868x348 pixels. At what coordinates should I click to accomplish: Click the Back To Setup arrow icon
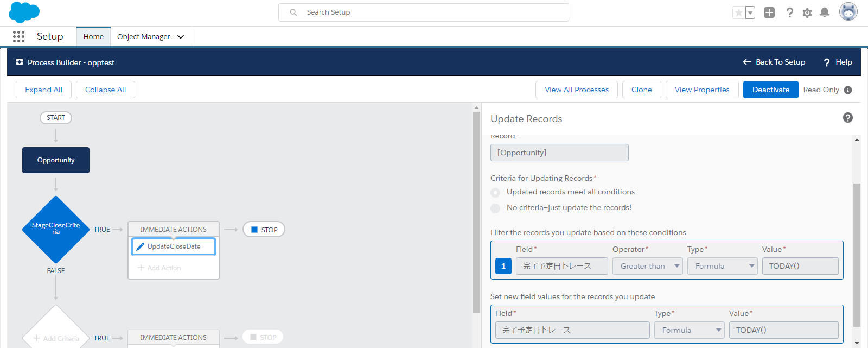click(747, 62)
